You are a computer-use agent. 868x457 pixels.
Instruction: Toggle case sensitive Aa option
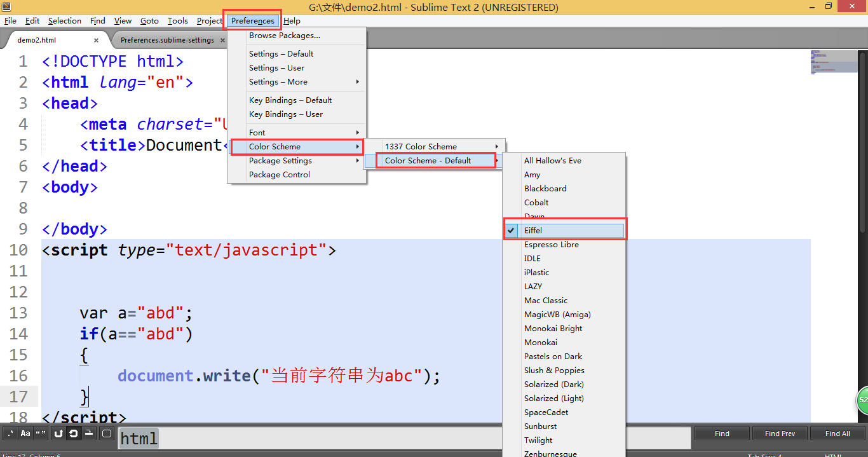click(25, 433)
